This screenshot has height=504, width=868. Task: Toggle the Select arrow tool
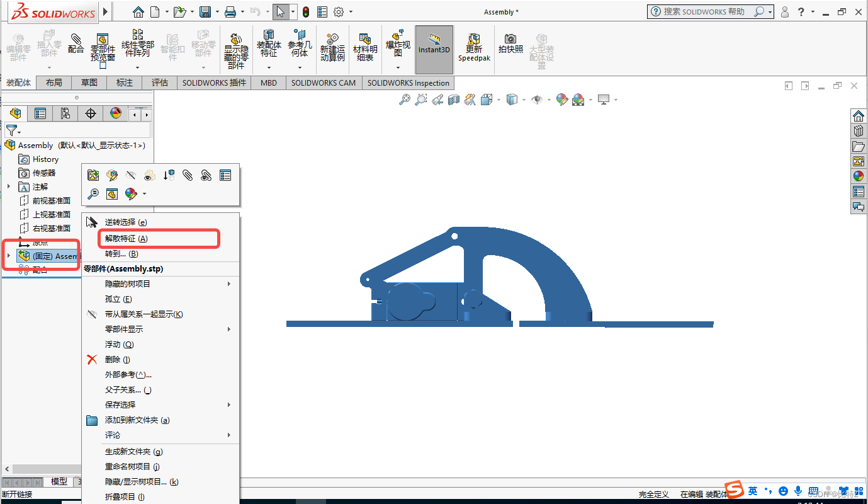[x=281, y=12]
